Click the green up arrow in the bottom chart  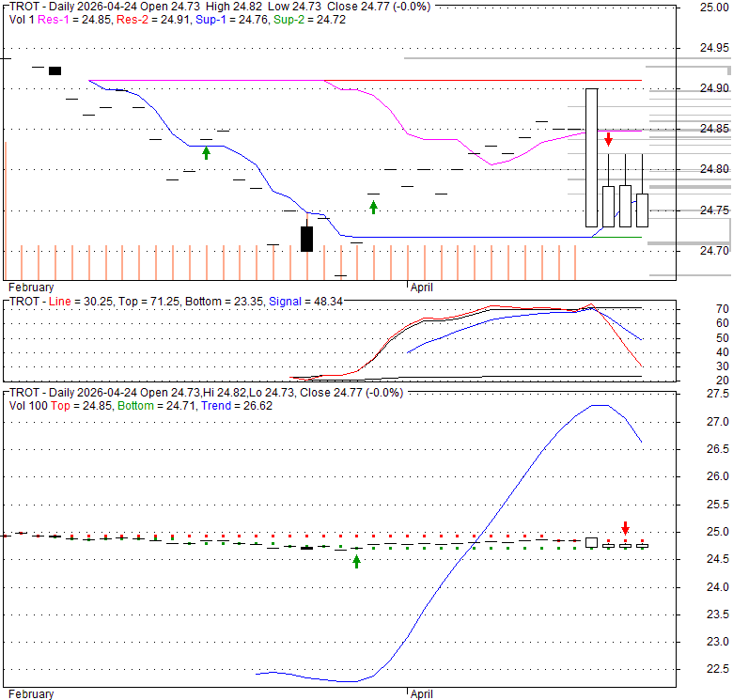356,561
